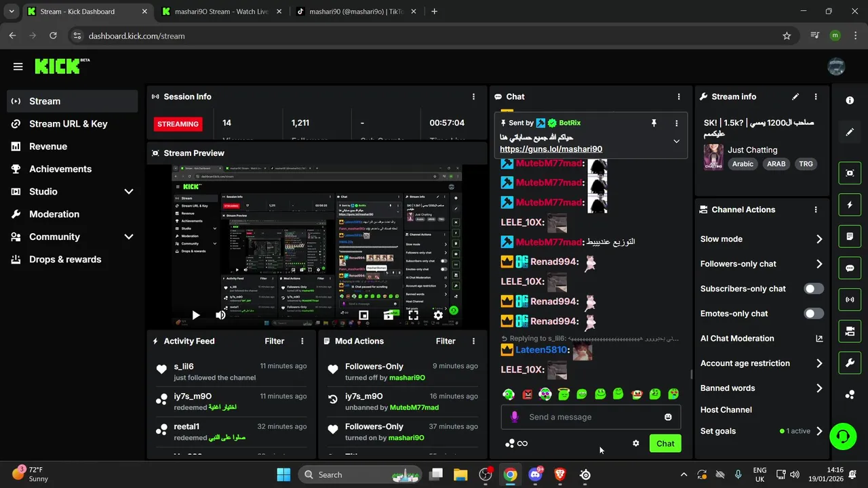Open Stream info three-dot options
The width and height of the screenshot is (868, 488).
(x=816, y=97)
